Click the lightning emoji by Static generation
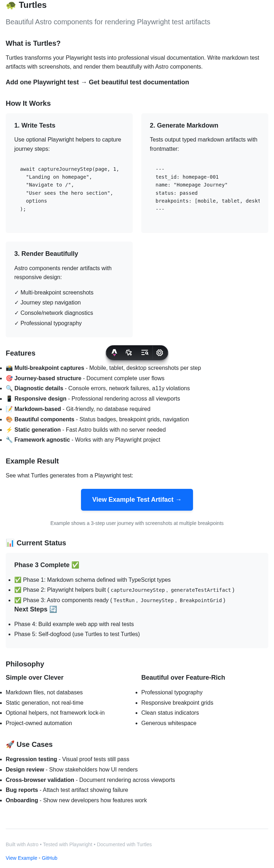Viewport: 274px width, 868px height. [9, 430]
